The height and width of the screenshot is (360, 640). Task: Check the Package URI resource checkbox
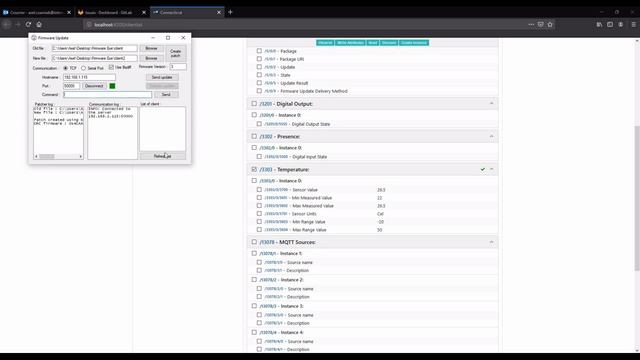[259, 59]
